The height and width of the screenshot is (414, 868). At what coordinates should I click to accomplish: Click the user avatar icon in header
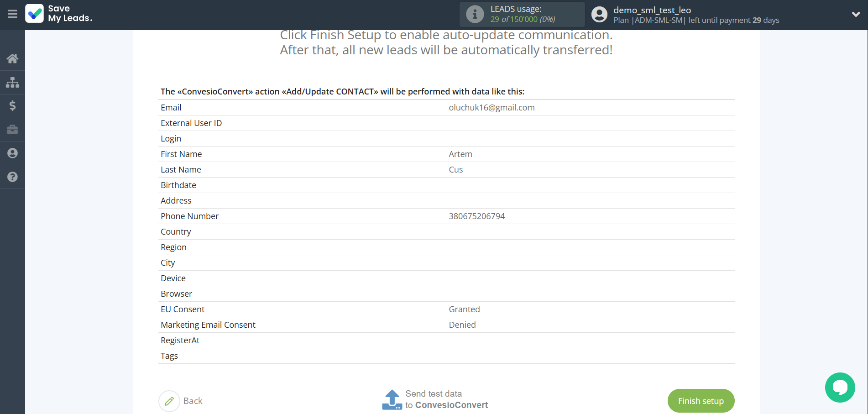pos(599,15)
